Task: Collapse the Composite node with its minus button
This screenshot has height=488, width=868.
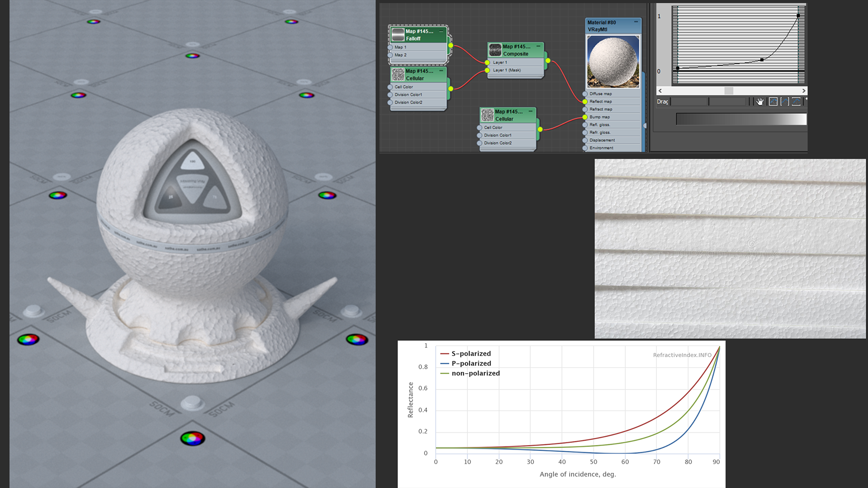Action: click(x=538, y=46)
